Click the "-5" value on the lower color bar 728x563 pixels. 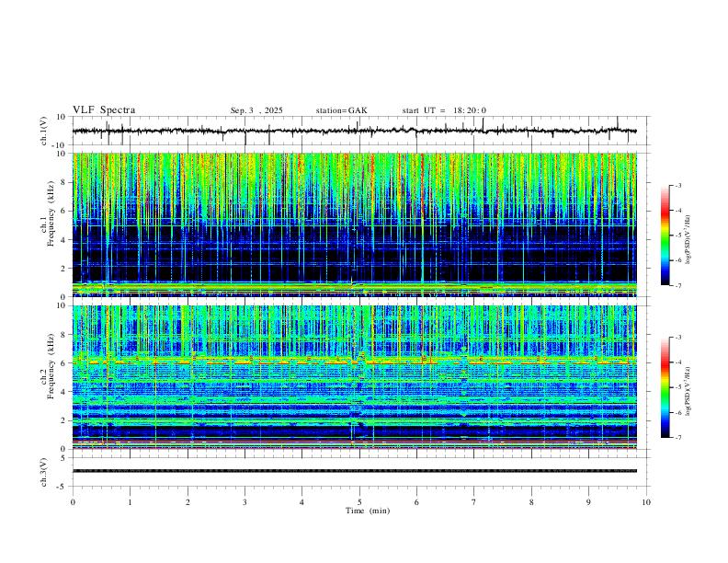[x=677, y=387]
